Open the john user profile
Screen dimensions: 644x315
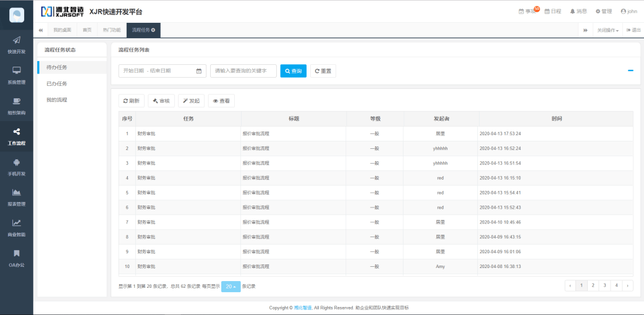click(x=629, y=12)
